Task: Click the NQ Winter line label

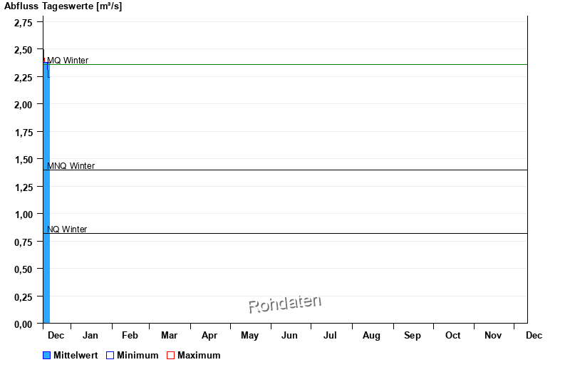Action: click(x=67, y=229)
